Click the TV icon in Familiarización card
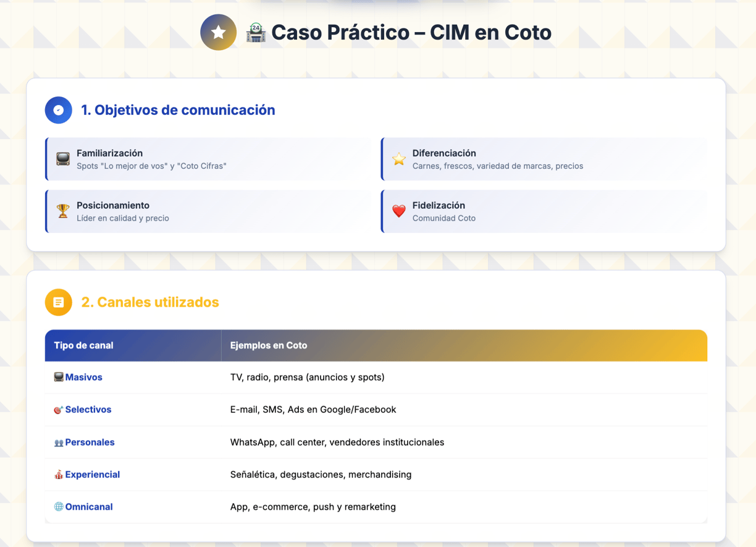 click(x=63, y=159)
